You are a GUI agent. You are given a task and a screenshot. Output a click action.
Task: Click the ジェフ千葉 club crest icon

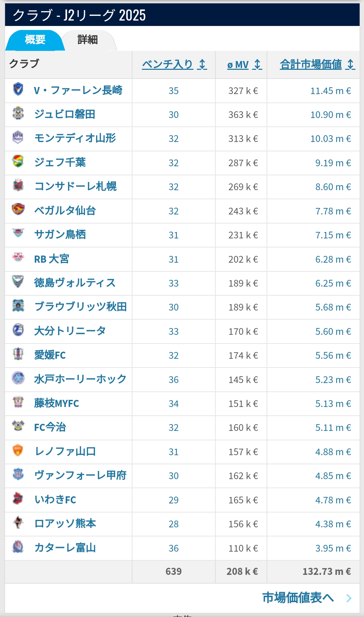click(18, 161)
